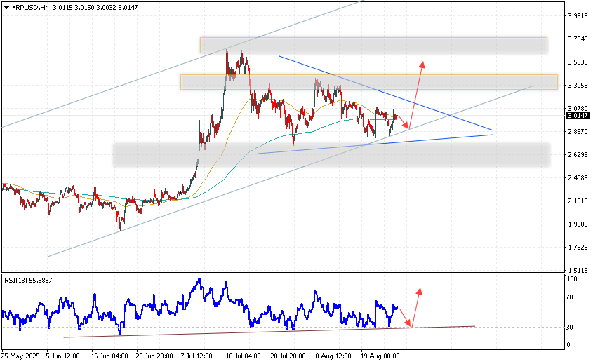Click the 2.4085 price axis label
The image size is (593, 364).
pos(578,177)
